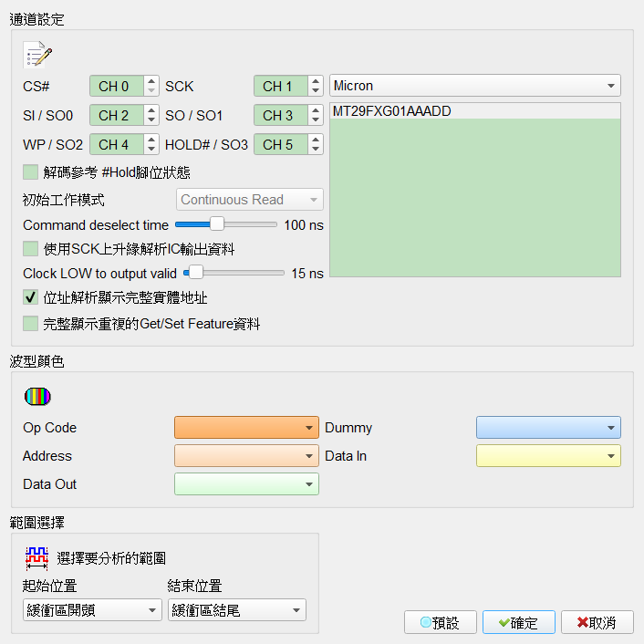Screen dimensions: 644x644
Task: Click the range selection waveform icon
Action: [37, 558]
